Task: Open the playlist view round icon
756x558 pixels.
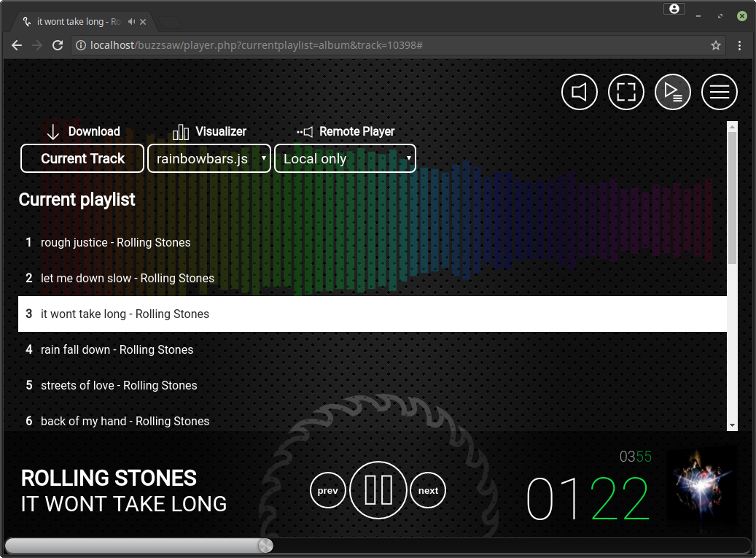Action: [673, 92]
